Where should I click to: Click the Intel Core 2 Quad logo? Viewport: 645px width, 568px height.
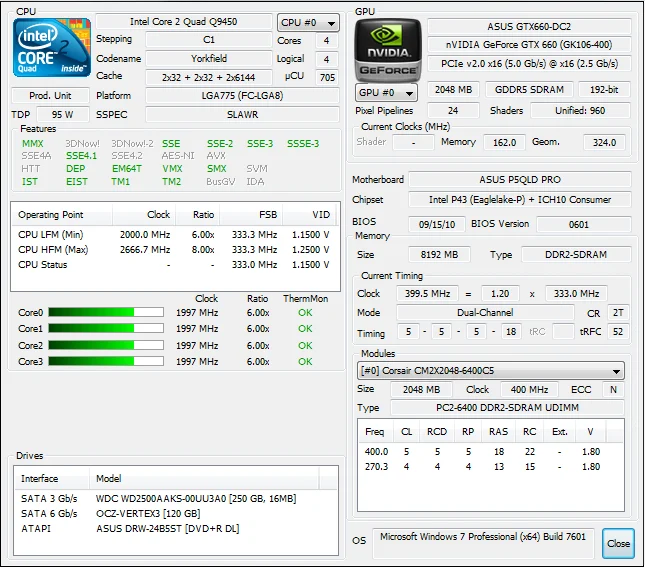(52, 47)
